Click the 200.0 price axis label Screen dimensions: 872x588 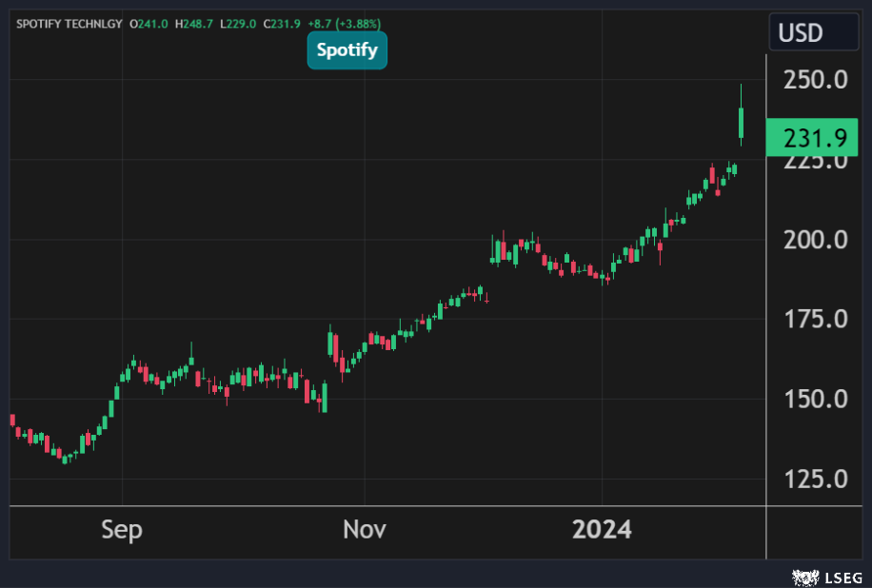pos(814,239)
